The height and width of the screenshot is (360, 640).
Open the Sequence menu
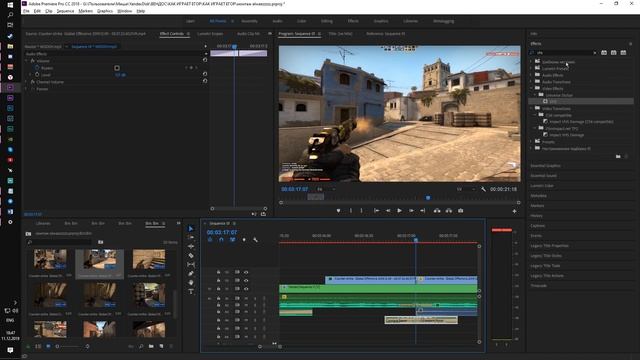click(65, 11)
